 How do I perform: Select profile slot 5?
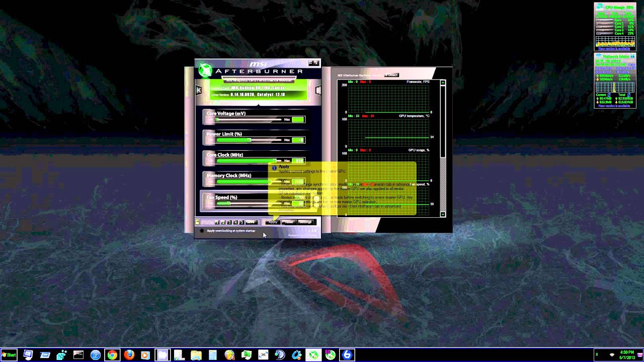pos(242,222)
